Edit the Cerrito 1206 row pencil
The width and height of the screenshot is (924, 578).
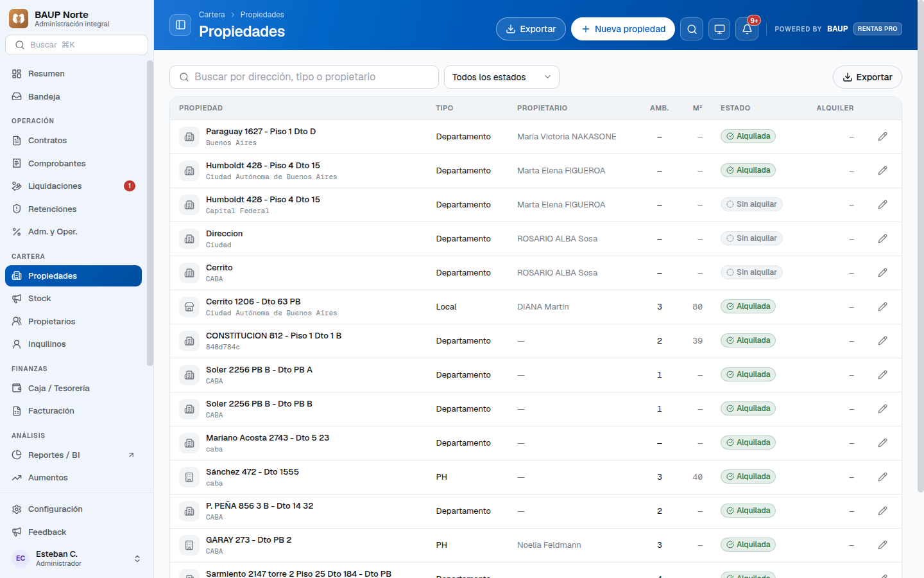coord(883,307)
